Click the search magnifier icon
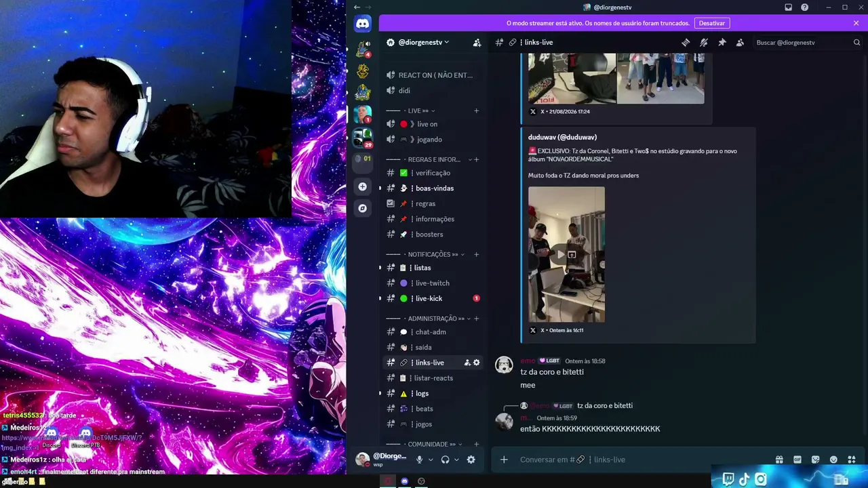868x488 pixels. (856, 42)
